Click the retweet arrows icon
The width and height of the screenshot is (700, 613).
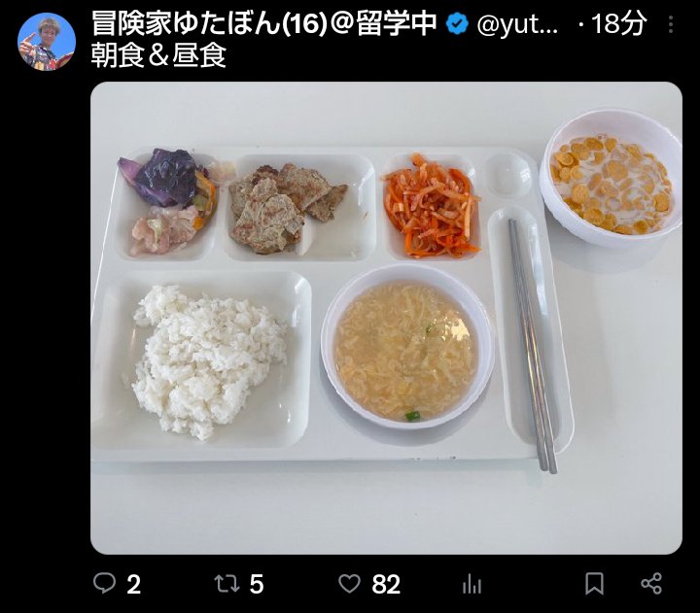(227, 584)
